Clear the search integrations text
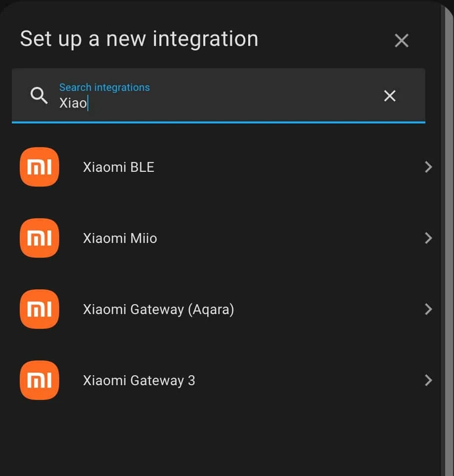Viewport: 454px width, 476px height. click(389, 96)
